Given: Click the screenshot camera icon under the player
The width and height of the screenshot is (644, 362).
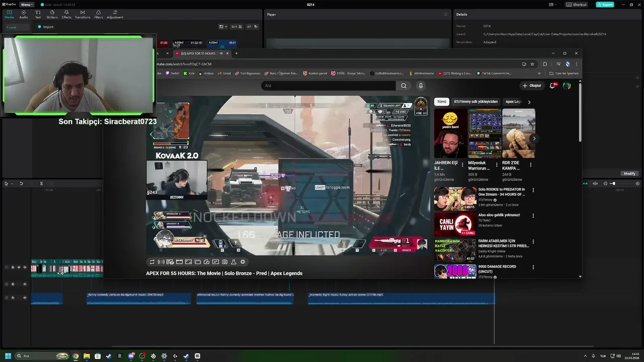Looking at the screenshot, I should click(224, 262).
